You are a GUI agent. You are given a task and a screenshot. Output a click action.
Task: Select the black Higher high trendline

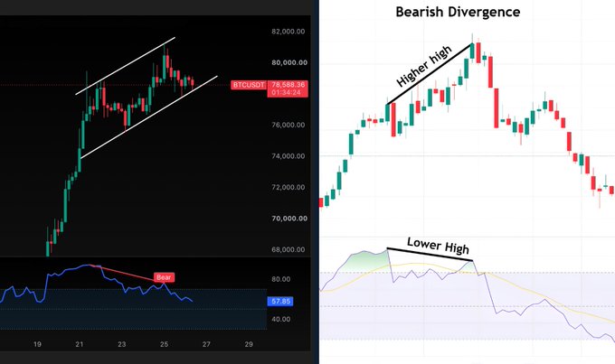pos(429,74)
